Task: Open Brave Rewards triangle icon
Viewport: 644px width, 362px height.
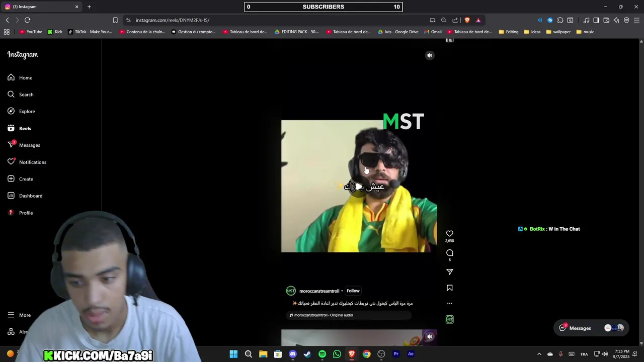Action: point(478,20)
